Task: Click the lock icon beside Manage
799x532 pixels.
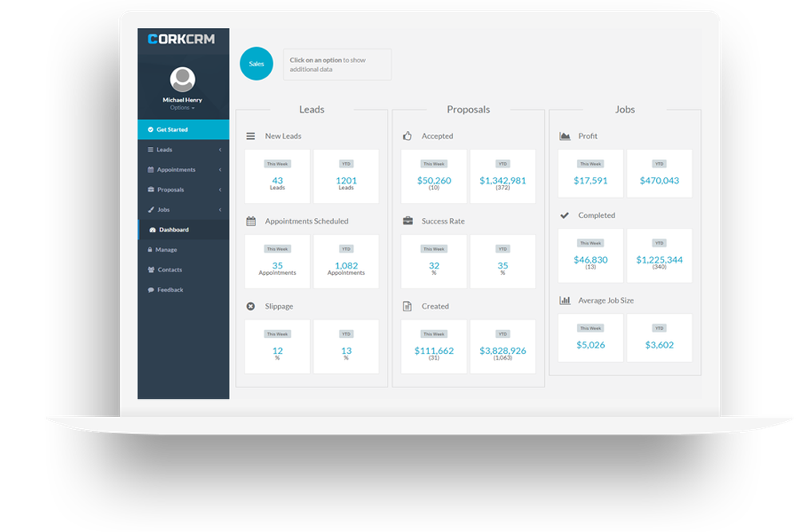Action: coord(150,249)
